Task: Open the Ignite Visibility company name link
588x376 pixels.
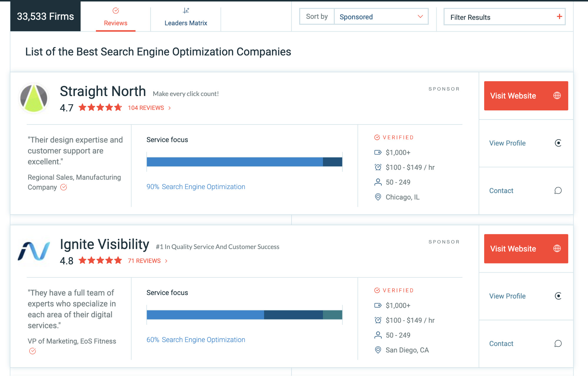Action: 104,244
